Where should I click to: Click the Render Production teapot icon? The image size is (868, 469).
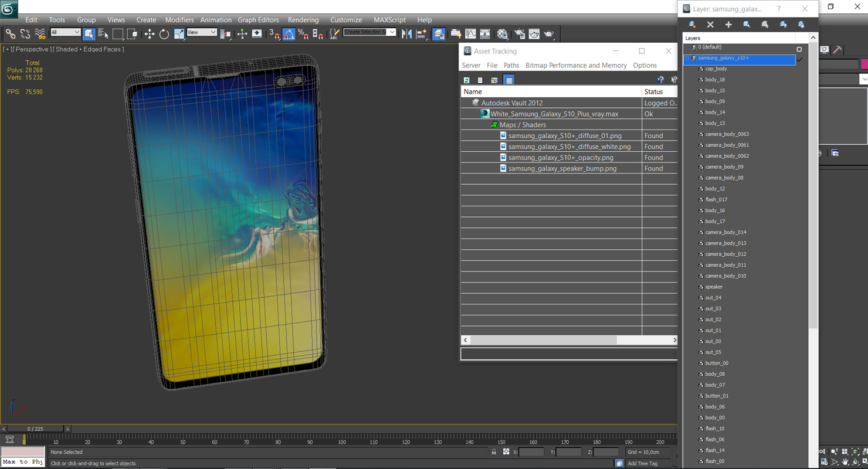(548, 34)
